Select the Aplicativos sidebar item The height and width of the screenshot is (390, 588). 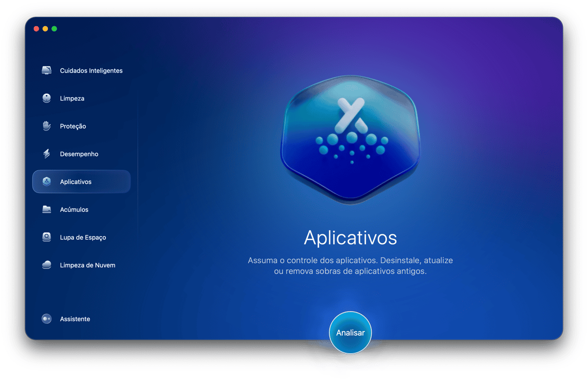click(81, 182)
